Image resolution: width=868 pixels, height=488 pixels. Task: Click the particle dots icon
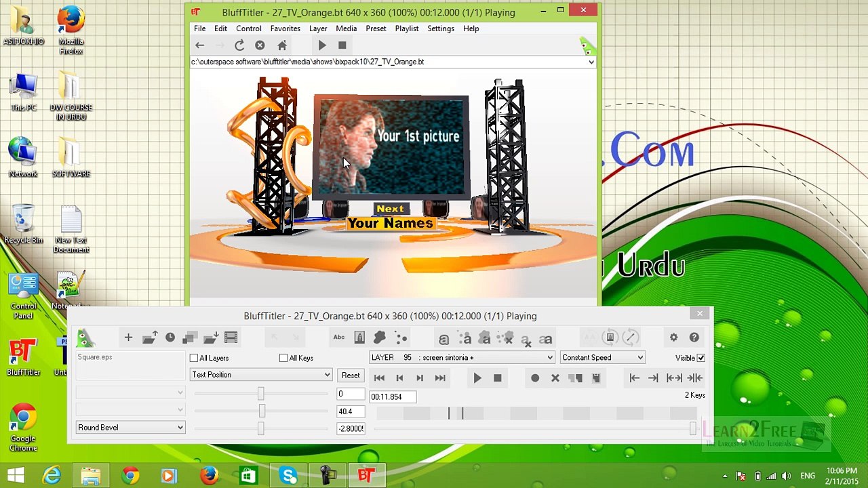click(401, 337)
